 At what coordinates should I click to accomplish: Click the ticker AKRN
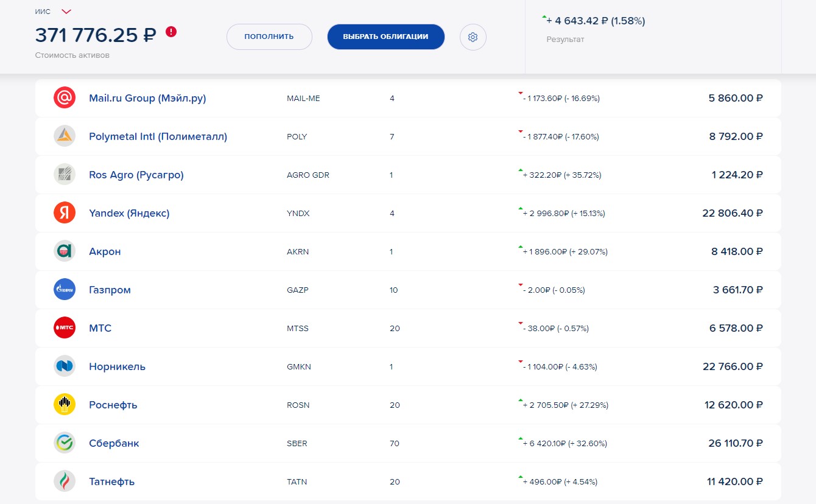(298, 251)
